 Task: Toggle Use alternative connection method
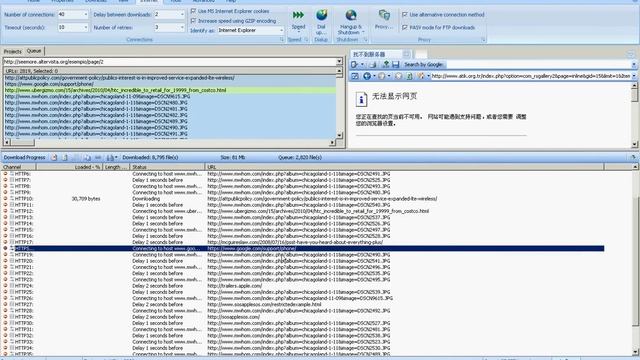point(405,14)
